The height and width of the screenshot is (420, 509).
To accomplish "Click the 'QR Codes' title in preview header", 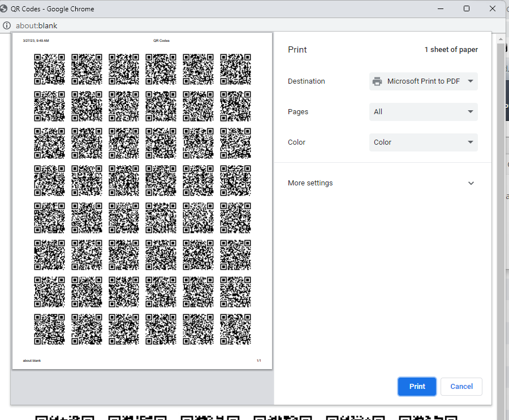I will pos(161,41).
